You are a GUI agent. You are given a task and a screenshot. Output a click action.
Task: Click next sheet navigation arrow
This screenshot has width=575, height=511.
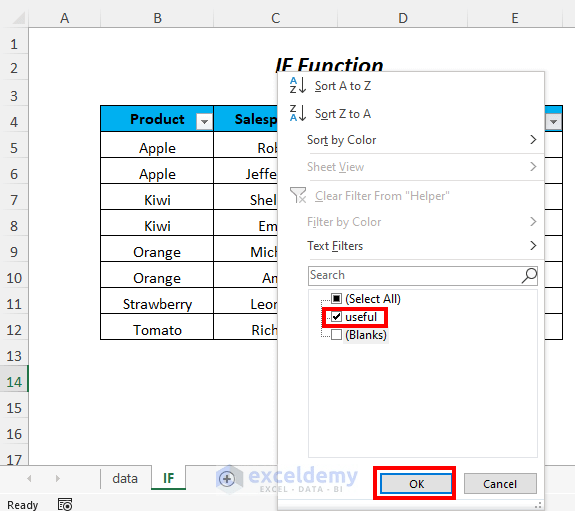pyautogui.click(x=58, y=478)
